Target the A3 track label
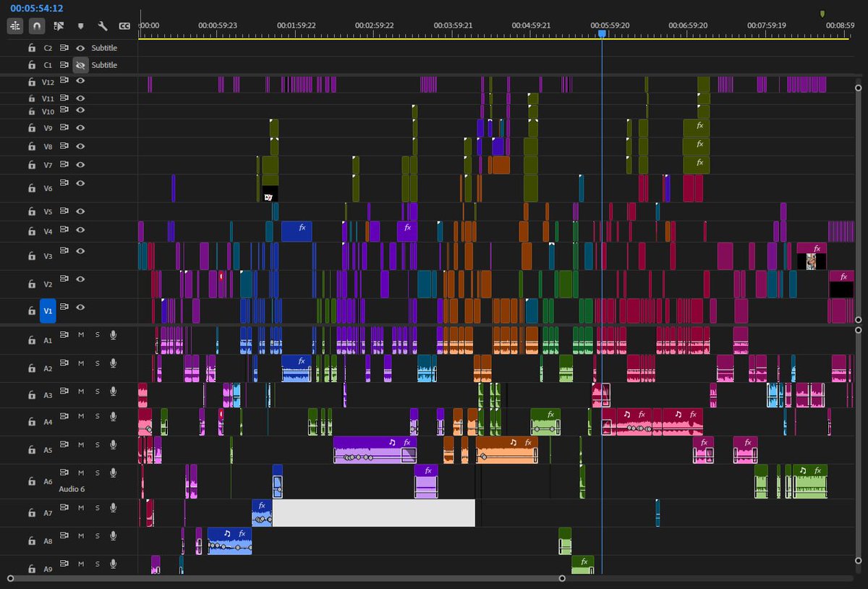Image resolution: width=868 pixels, height=589 pixels. pyautogui.click(x=48, y=396)
